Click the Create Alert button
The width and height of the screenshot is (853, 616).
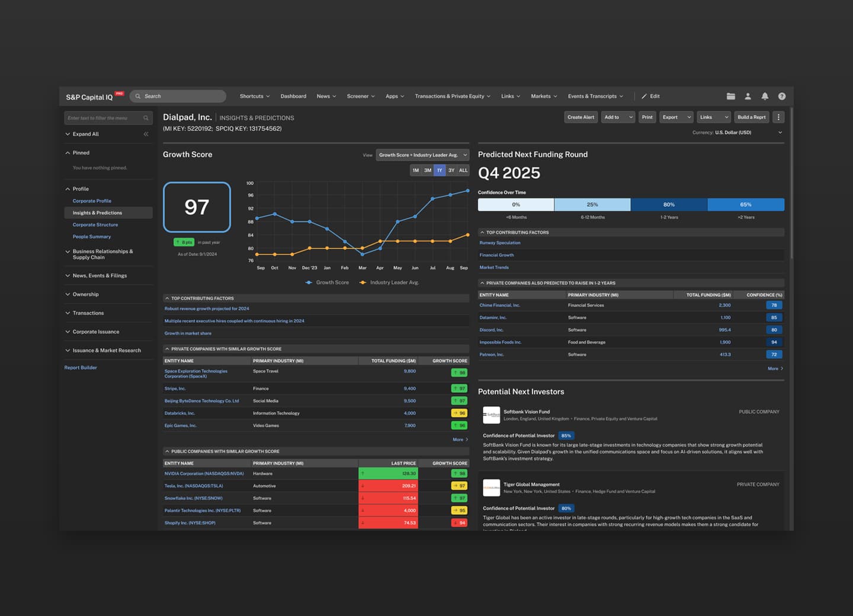581,117
